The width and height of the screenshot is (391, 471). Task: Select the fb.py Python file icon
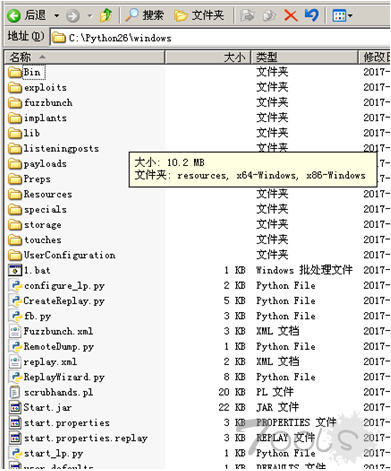pyautogui.click(x=15, y=316)
